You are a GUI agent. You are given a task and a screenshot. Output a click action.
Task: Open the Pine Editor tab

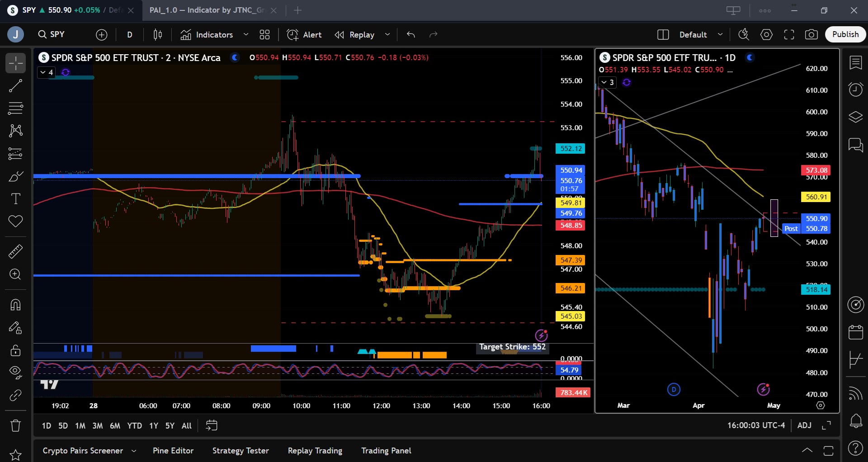(x=173, y=451)
